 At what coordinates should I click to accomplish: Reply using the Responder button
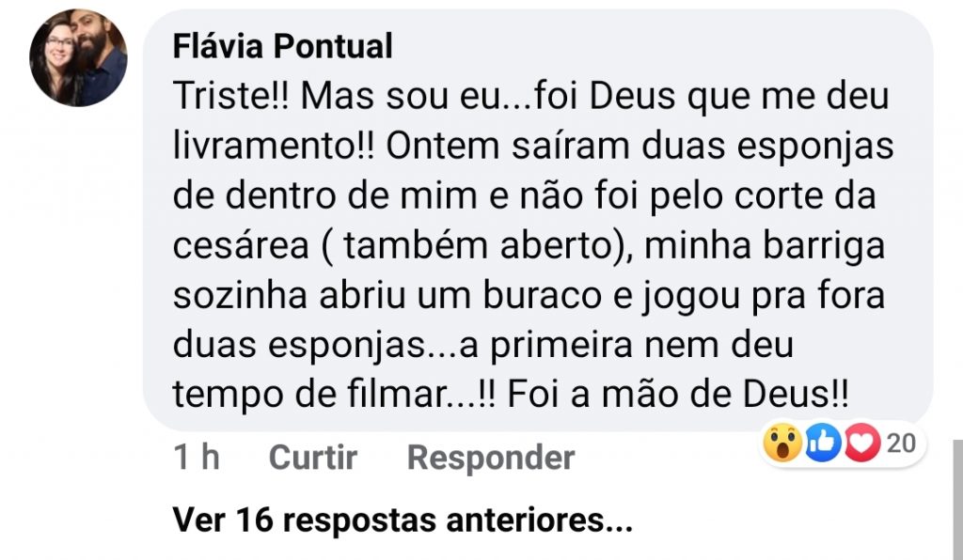pyautogui.click(x=490, y=458)
